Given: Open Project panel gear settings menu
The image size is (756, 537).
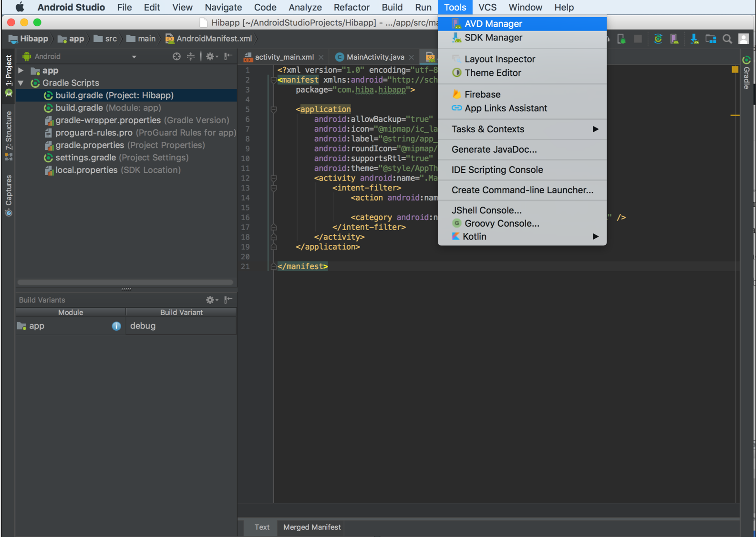Looking at the screenshot, I should click(211, 56).
